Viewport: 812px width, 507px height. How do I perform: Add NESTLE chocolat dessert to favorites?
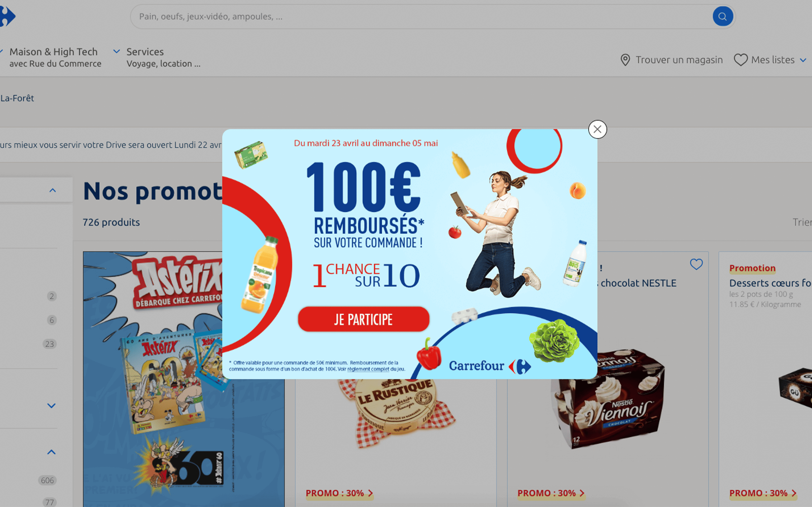pos(696,265)
